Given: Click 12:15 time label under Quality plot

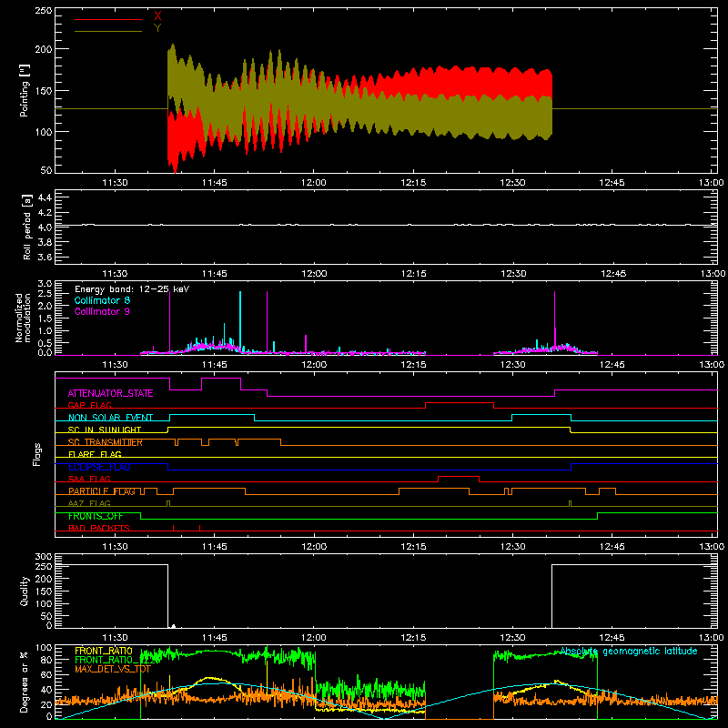Looking at the screenshot, I should [413, 638].
